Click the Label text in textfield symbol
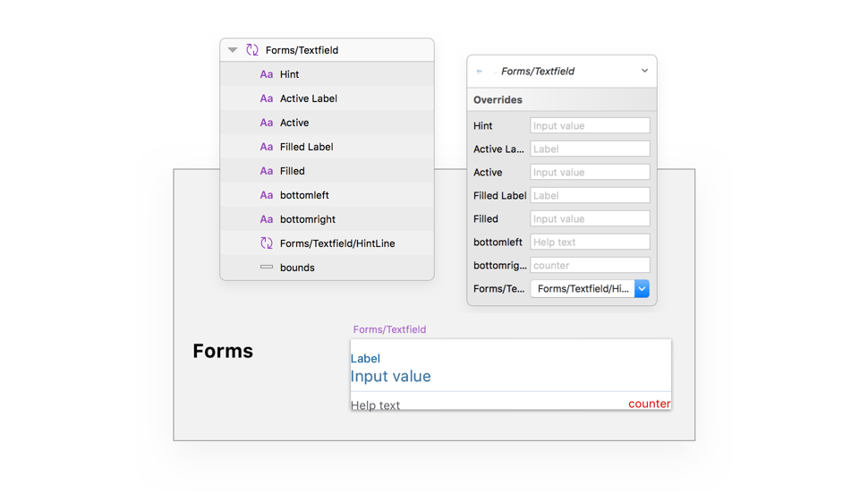 coord(365,358)
